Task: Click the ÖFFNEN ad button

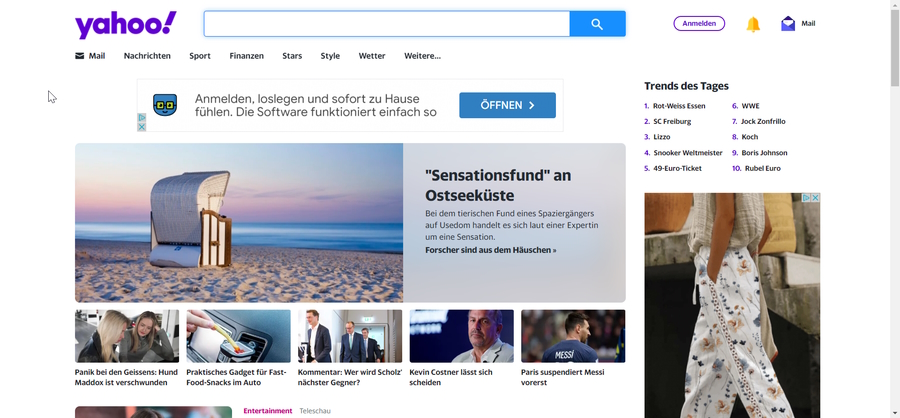Action: [507, 105]
